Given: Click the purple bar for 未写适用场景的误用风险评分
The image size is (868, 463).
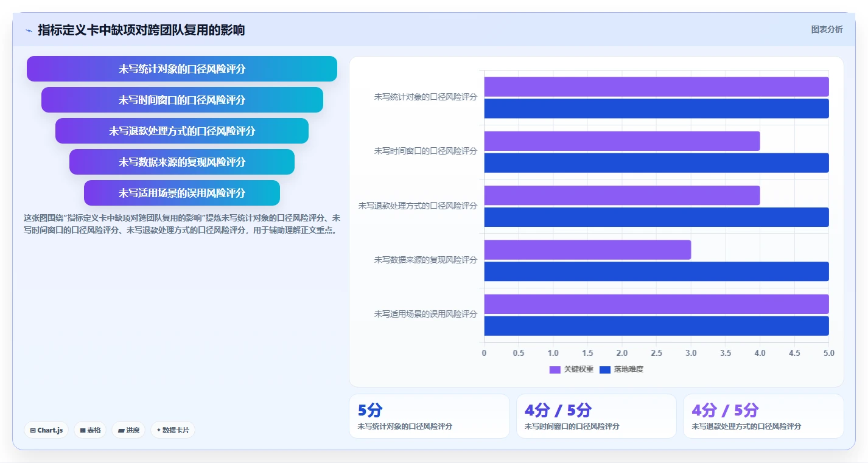Looking at the screenshot, I should pos(656,304).
